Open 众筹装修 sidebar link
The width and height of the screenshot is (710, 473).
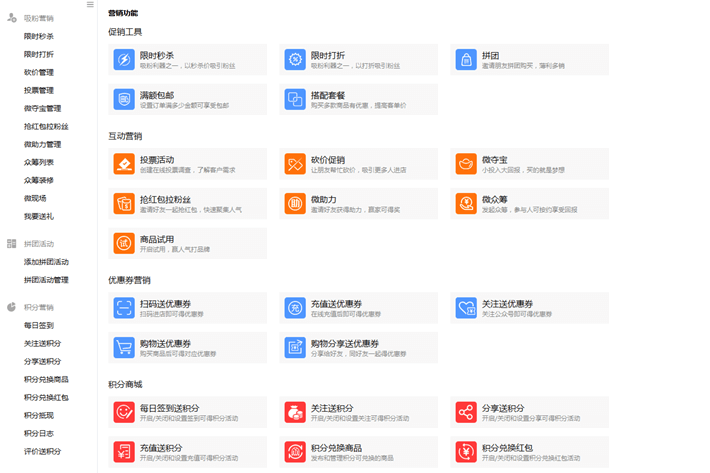point(38,180)
